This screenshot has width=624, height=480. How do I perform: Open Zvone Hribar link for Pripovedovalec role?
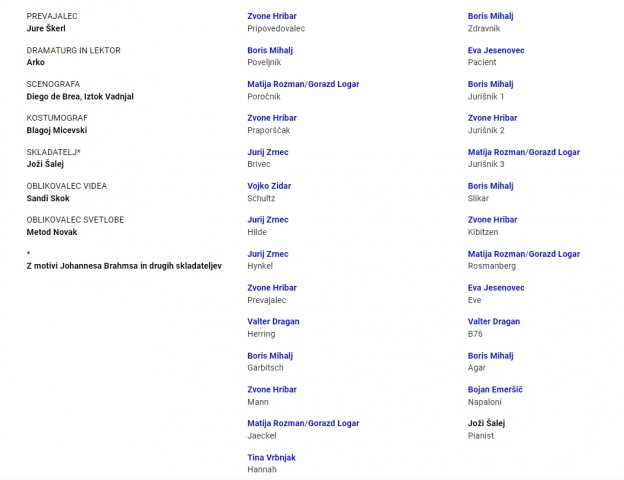click(272, 16)
